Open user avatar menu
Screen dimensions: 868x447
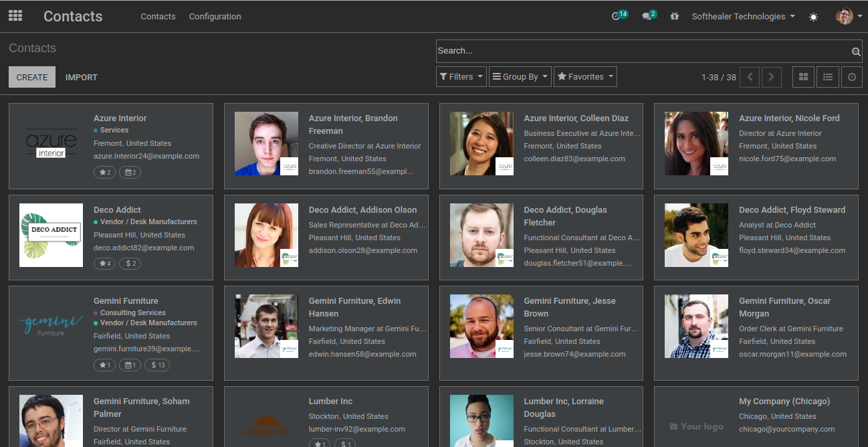[x=848, y=16]
